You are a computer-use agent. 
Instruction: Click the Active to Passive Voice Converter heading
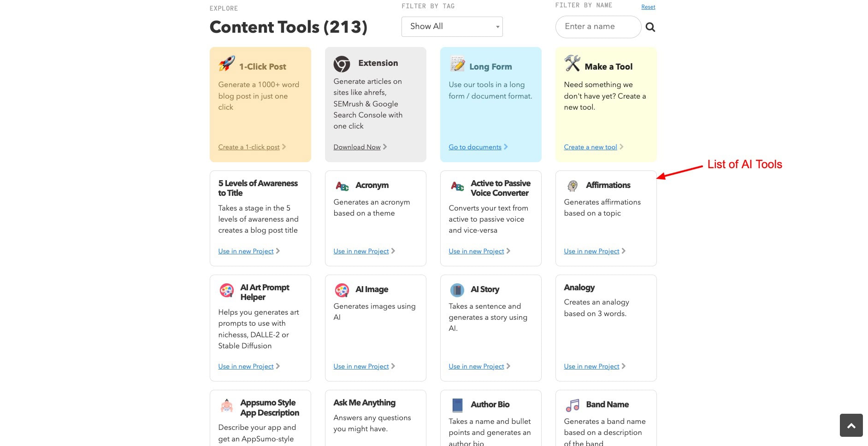pos(501,188)
